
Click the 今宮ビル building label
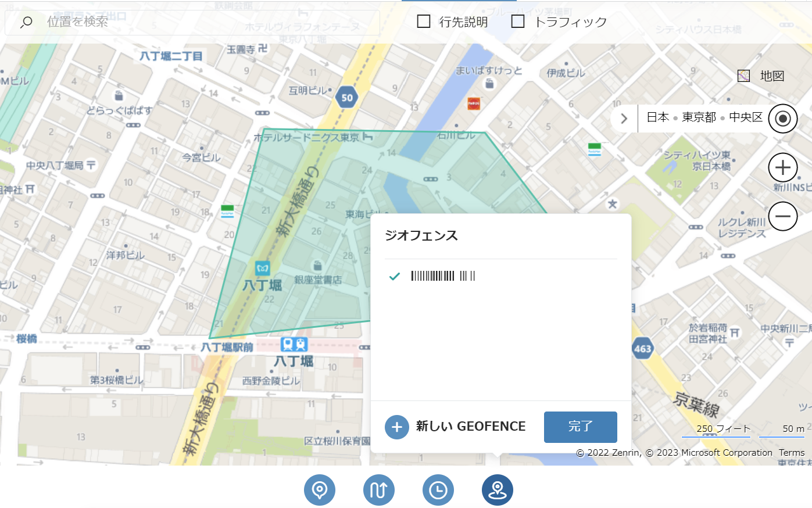pos(201,158)
